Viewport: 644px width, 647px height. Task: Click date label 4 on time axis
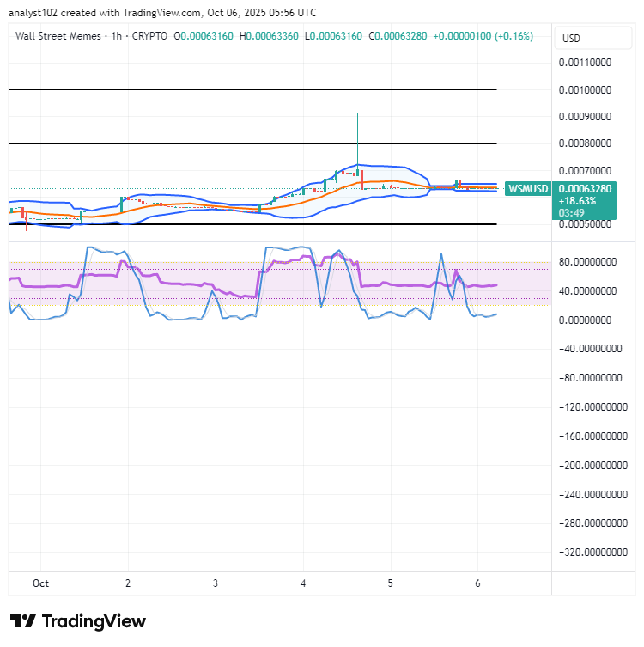coord(303,583)
